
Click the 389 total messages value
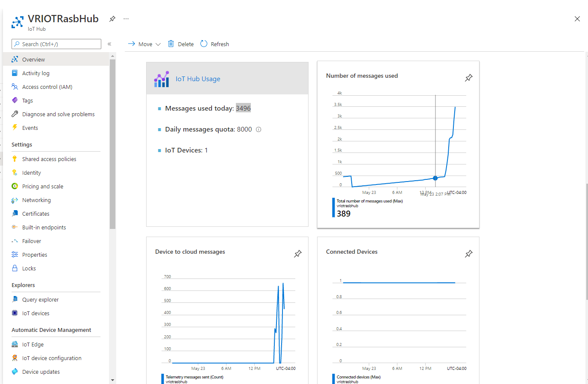coord(344,214)
